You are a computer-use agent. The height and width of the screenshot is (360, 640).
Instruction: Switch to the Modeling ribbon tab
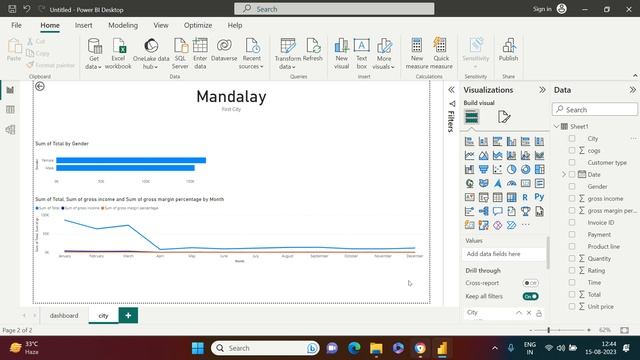pyautogui.click(x=123, y=25)
